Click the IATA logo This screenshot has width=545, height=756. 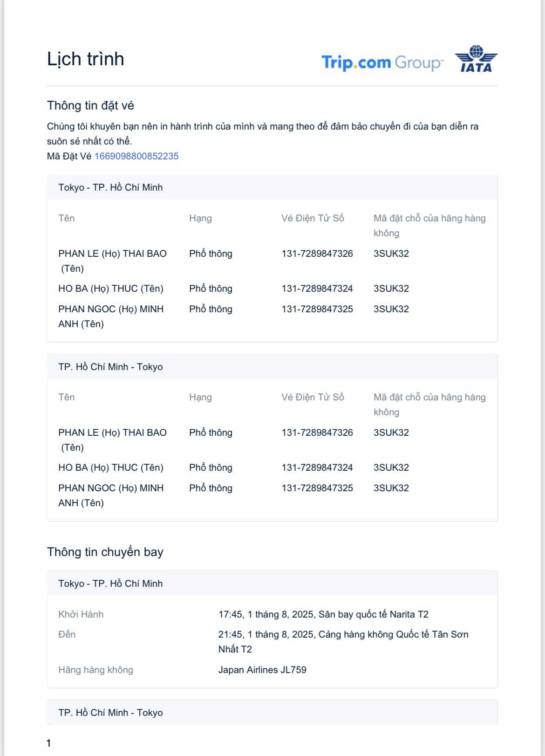[476, 59]
